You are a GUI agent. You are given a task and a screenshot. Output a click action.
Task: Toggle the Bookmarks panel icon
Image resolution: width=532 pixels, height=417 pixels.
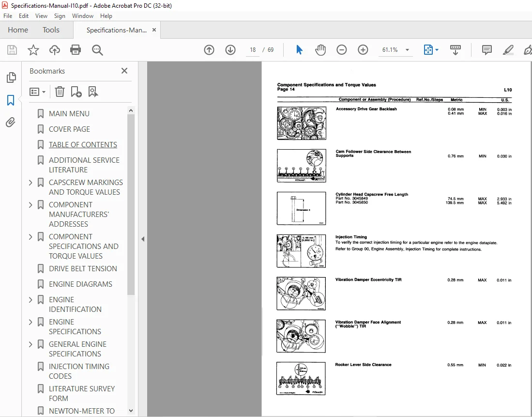11,100
